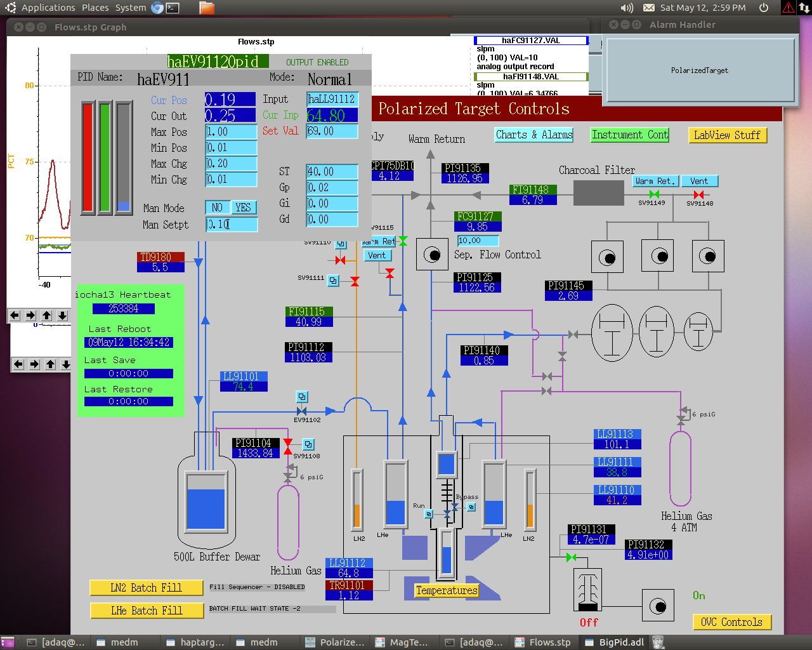
Task: Click the red alert triangle tray icon
Action: click(x=789, y=8)
